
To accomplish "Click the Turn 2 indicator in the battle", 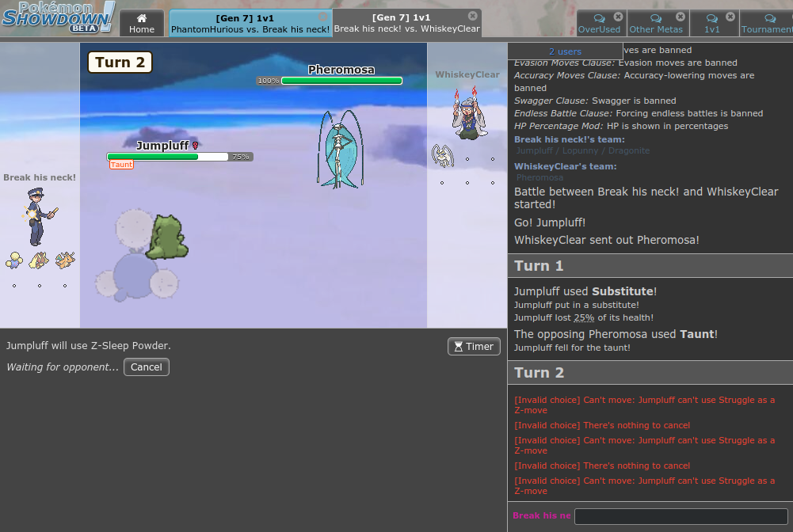I will point(120,62).
